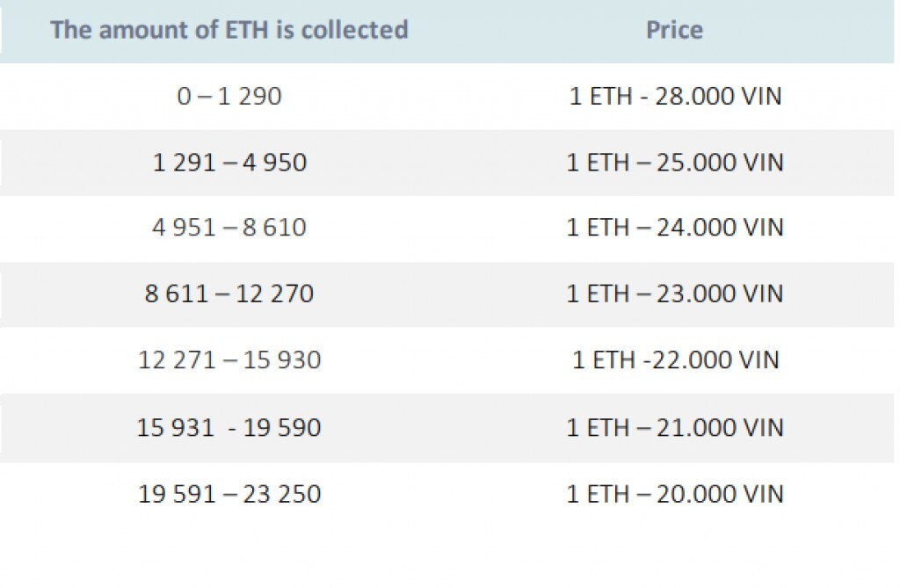The width and height of the screenshot is (900, 588).
Task: Click the lower bound '19 591'
Action: (177, 494)
